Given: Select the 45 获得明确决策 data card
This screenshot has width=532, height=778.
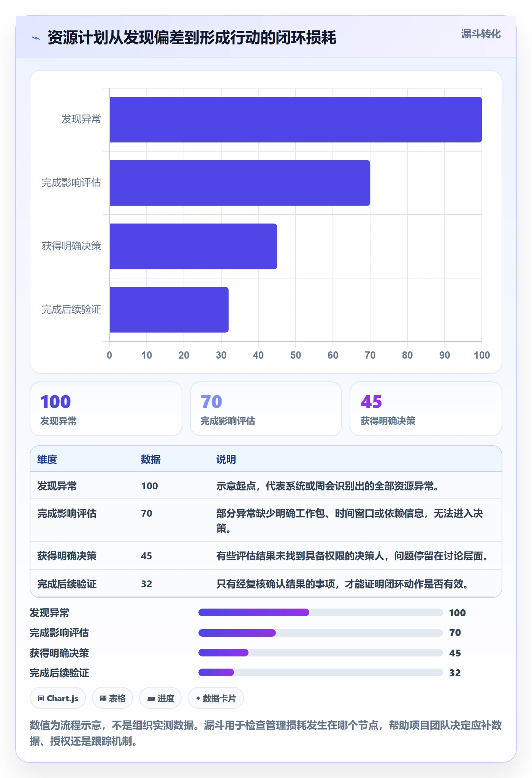Looking at the screenshot, I should (426, 409).
